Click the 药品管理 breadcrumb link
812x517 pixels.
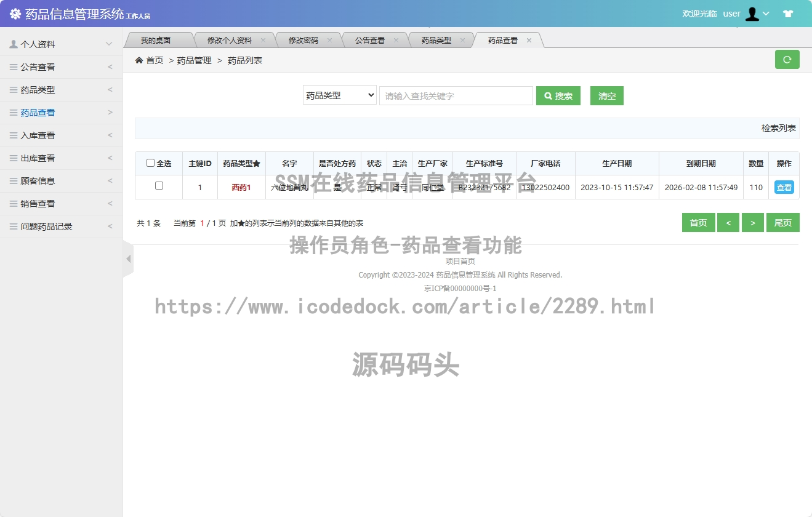pyautogui.click(x=194, y=60)
